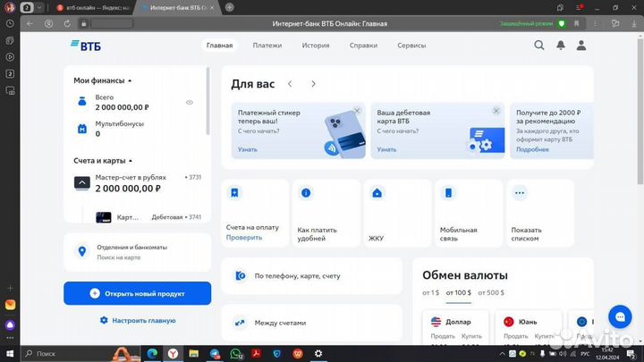Show hidden system tray icons
Viewport: 644px width, 362px height.
tap(502, 354)
